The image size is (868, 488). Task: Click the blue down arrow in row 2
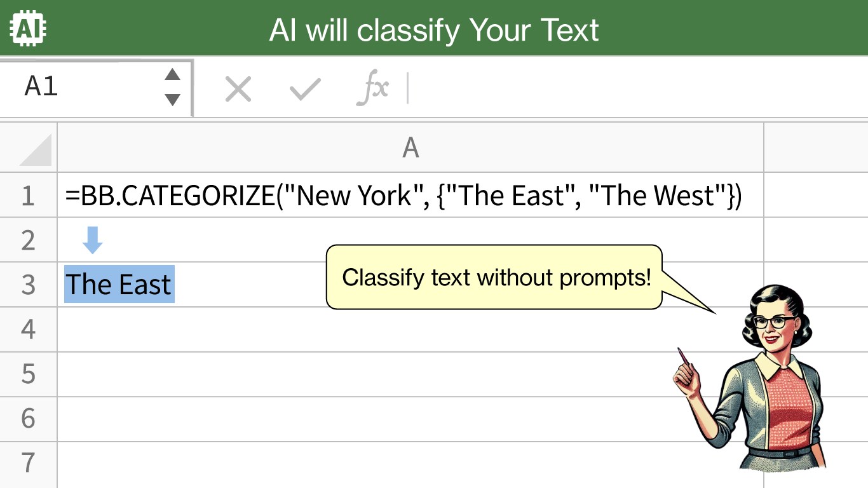tap(93, 240)
